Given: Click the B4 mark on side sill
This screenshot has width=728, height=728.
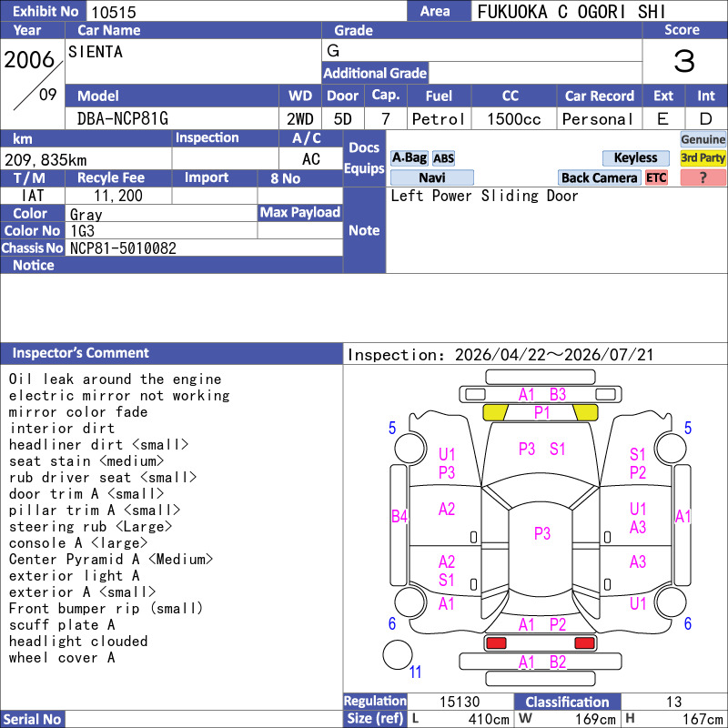Looking at the screenshot, I should [399, 516].
